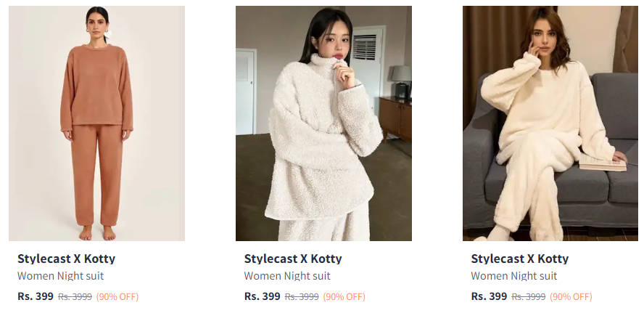Click struck-through Rs. 3999 for cream sofa suit

(x=529, y=297)
